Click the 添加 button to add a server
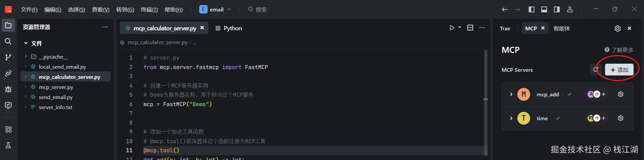Viewport: 644px width, 160px height. (x=619, y=70)
